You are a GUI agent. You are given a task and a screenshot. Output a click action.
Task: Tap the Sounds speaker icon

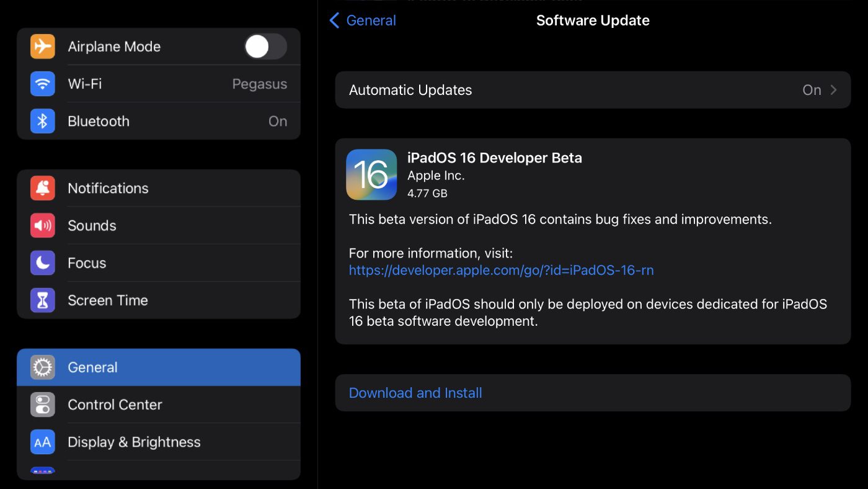pos(43,225)
